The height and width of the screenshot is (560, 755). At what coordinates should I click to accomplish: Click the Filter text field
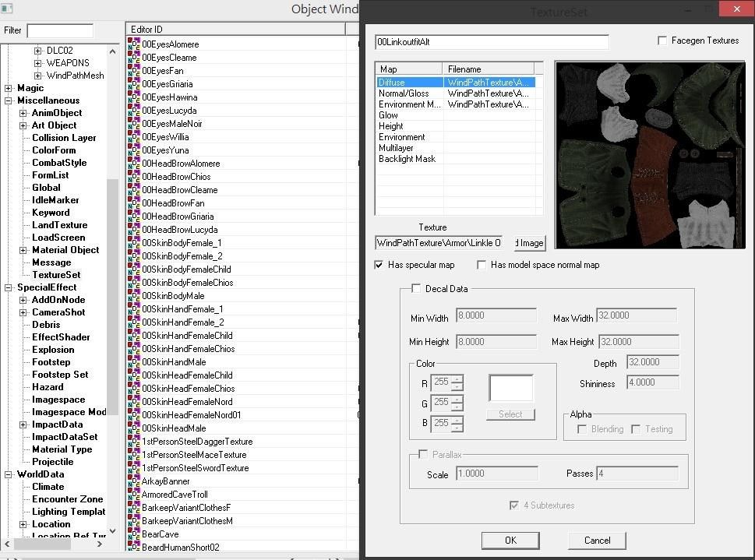pyautogui.click(x=60, y=31)
